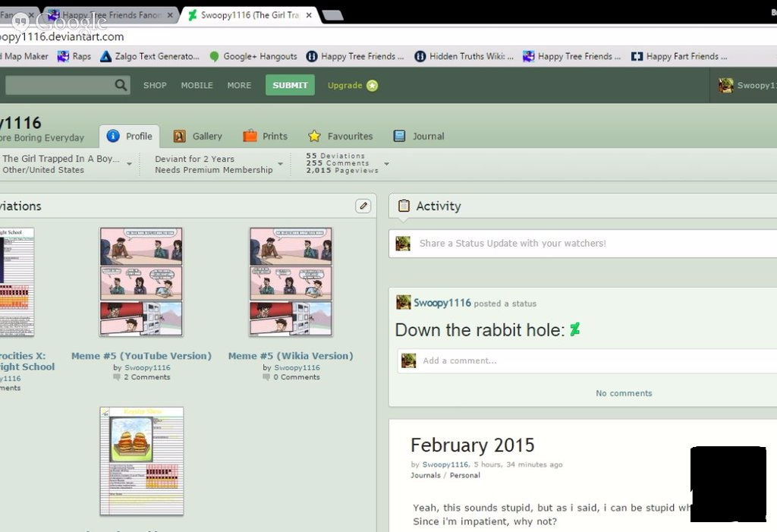Image resolution: width=777 pixels, height=532 pixels.
Task: Open the Meme #5 (YouTube Version) thumbnail
Action: [x=141, y=282]
